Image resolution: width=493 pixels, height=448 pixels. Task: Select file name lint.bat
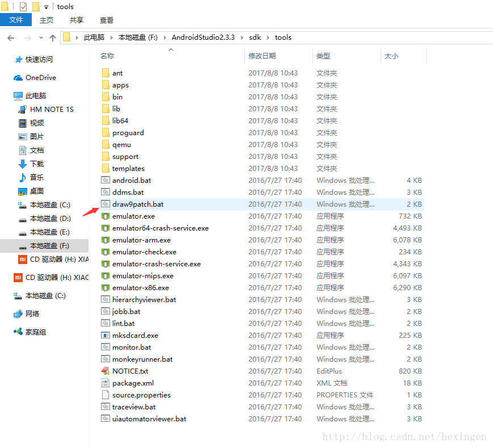click(x=124, y=324)
